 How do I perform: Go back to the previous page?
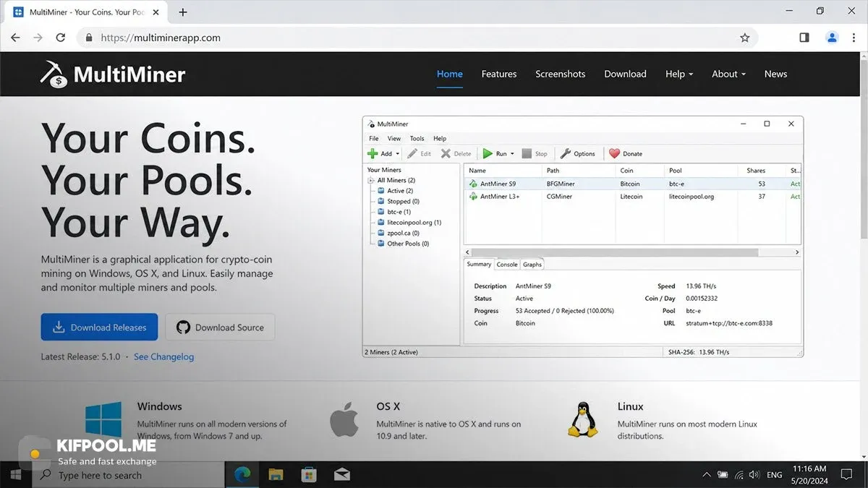[15, 38]
